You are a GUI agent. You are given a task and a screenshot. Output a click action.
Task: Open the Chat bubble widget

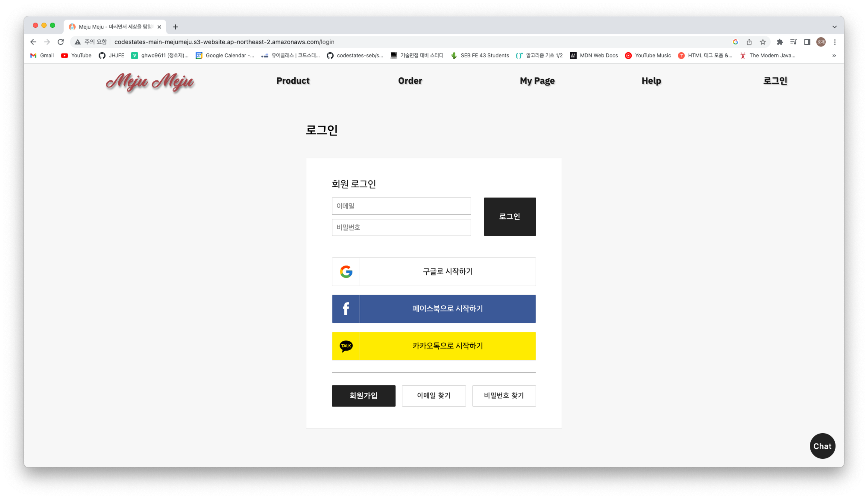tap(822, 446)
